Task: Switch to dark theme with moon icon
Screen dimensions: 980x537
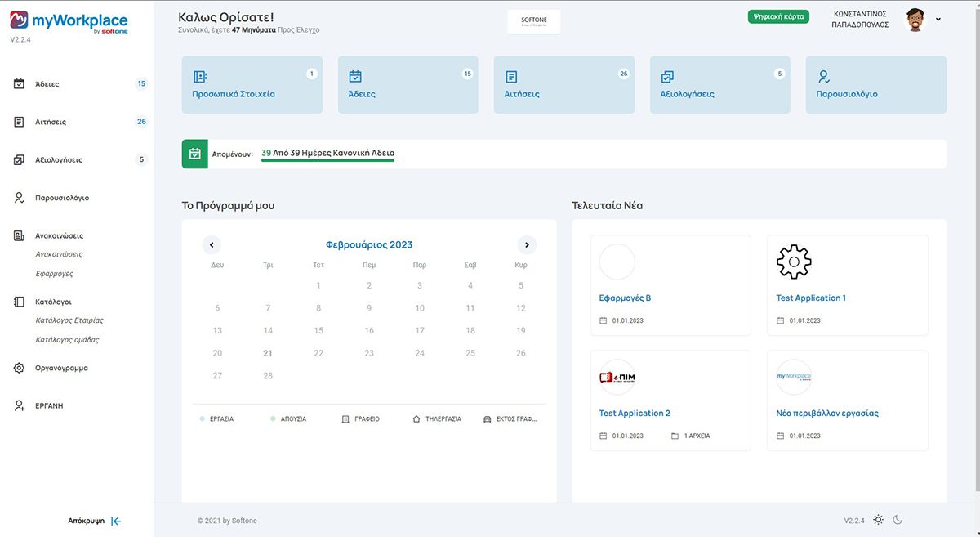Action: pos(898,520)
